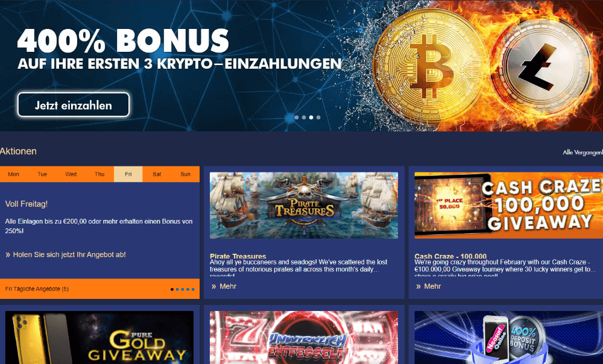Screen dimensions: 603x364
Task: Select the Wed tab in Aktionen
Action: coord(71,174)
